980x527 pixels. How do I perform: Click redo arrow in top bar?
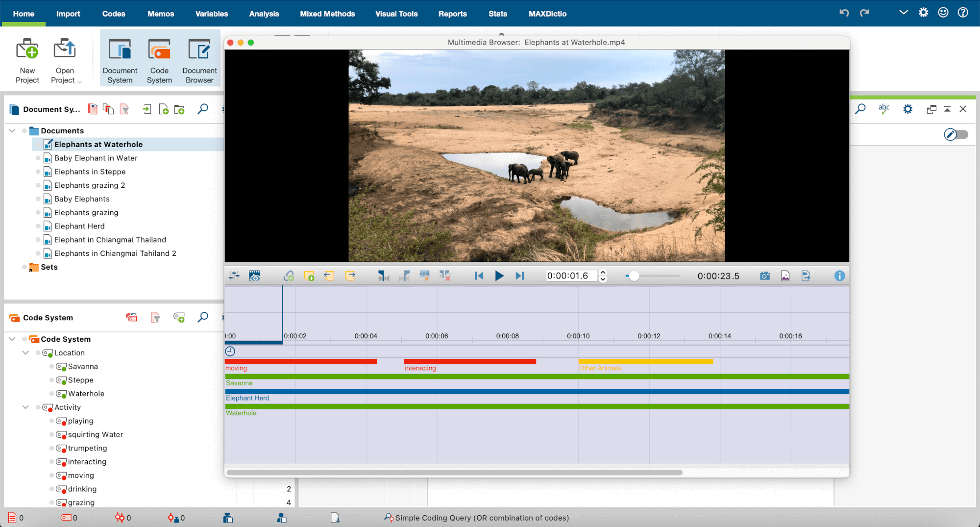864,13
